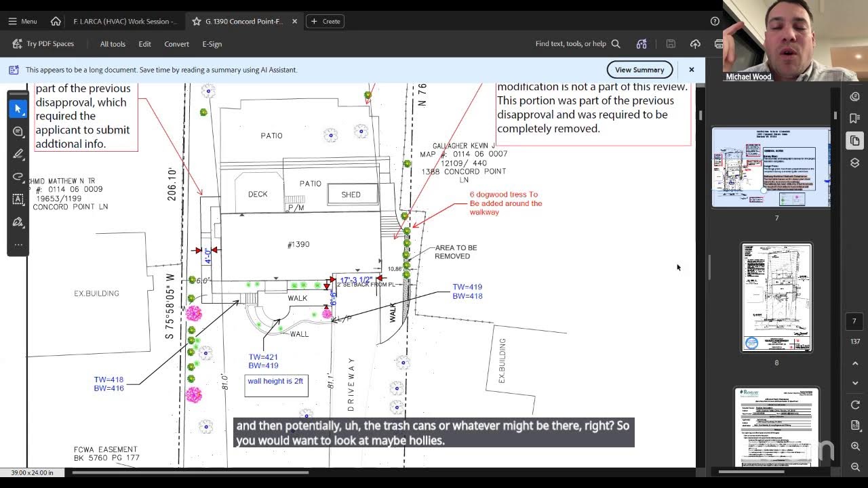Image resolution: width=868 pixels, height=488 pixels.
Task: Star the G. 1390 Concord Point file
Action: click(196, 21)
